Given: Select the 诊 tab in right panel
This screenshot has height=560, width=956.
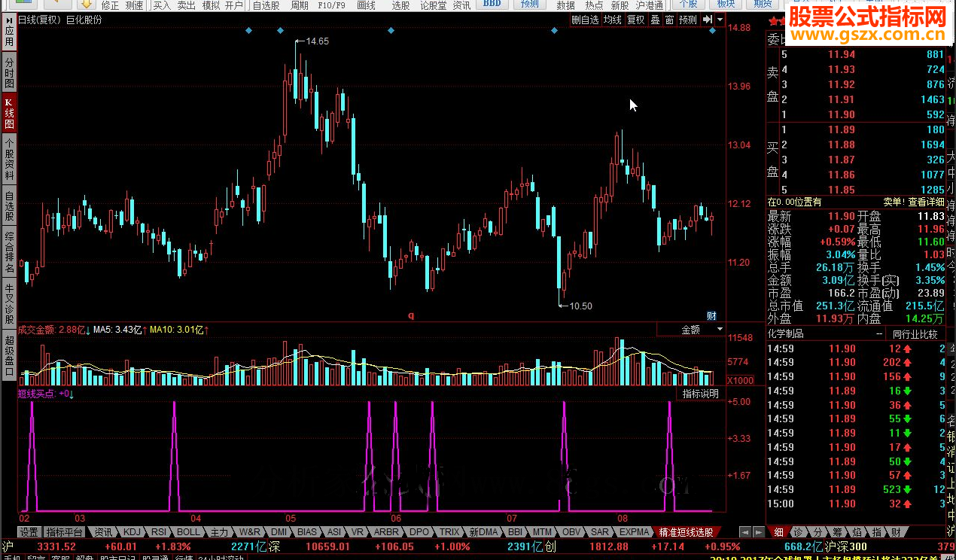Looking at the screenshot, I should pyautogui.click(x=797, y=531).
